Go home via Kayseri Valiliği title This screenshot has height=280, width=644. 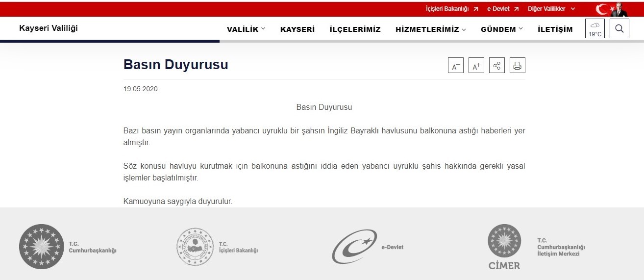click(x=49, y=28)
